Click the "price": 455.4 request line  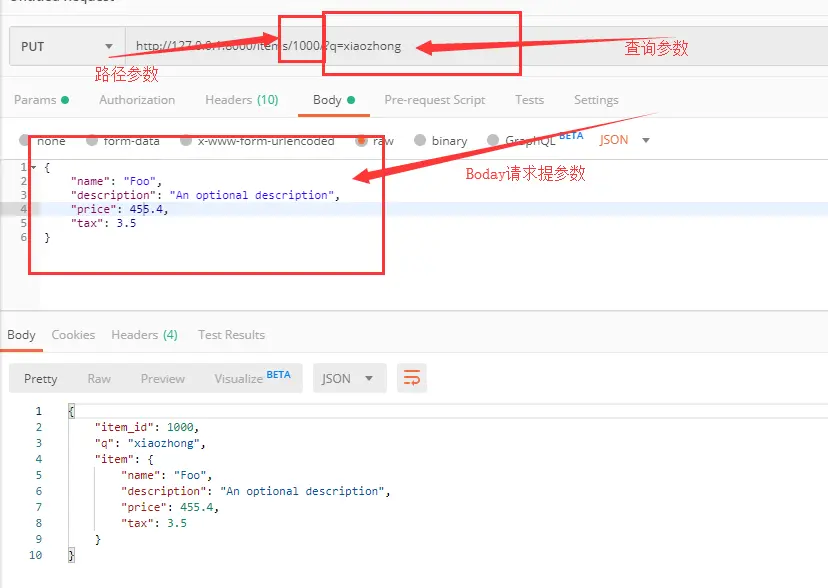click(119, 209)
